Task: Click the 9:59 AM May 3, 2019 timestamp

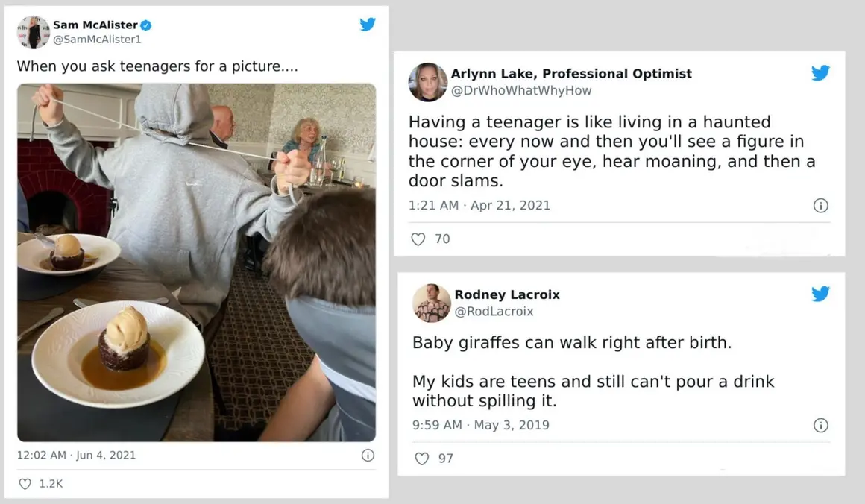Action: coord(480,425)
